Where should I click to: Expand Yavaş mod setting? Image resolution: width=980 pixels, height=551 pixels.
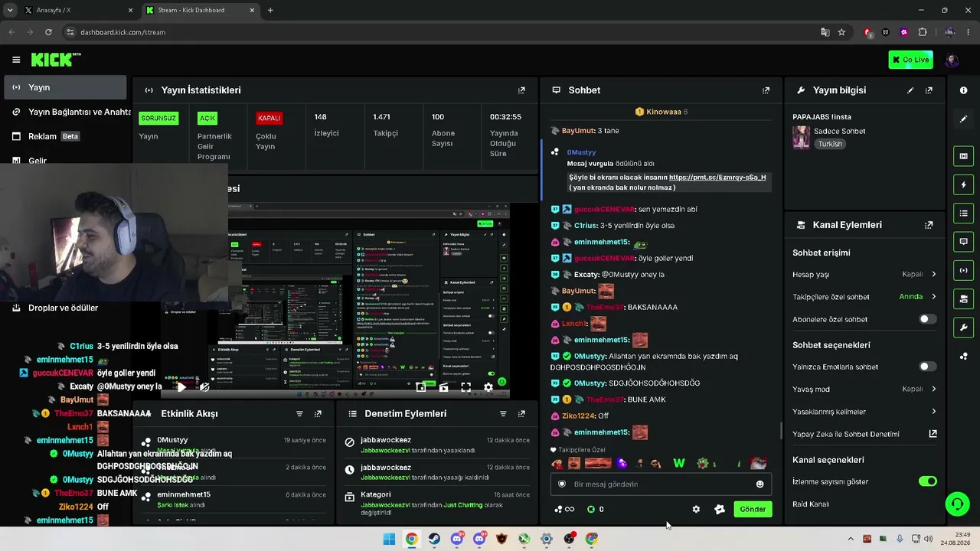[864, 389]
